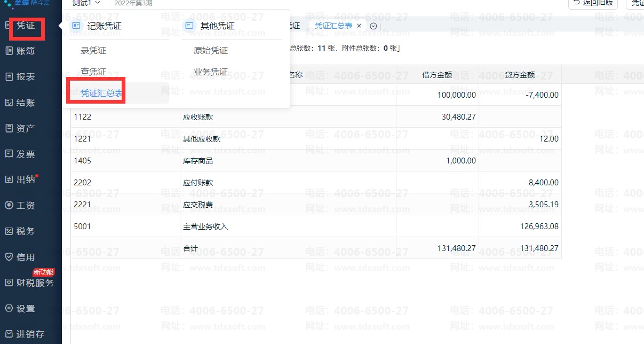Expand the 测试1 company dropdown
Viewport: 644px width, 344px height.
tap(86, 3)
